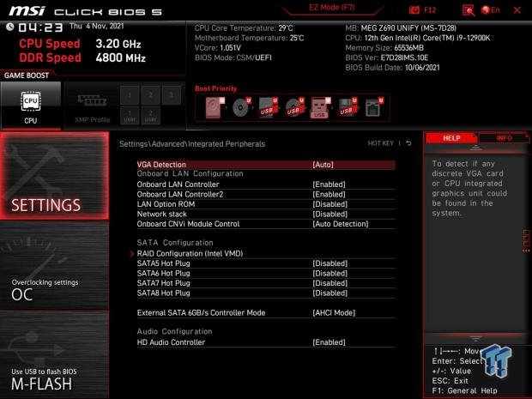
Task: Click the hard disk boot priority icon
Action: pos(215,107)
